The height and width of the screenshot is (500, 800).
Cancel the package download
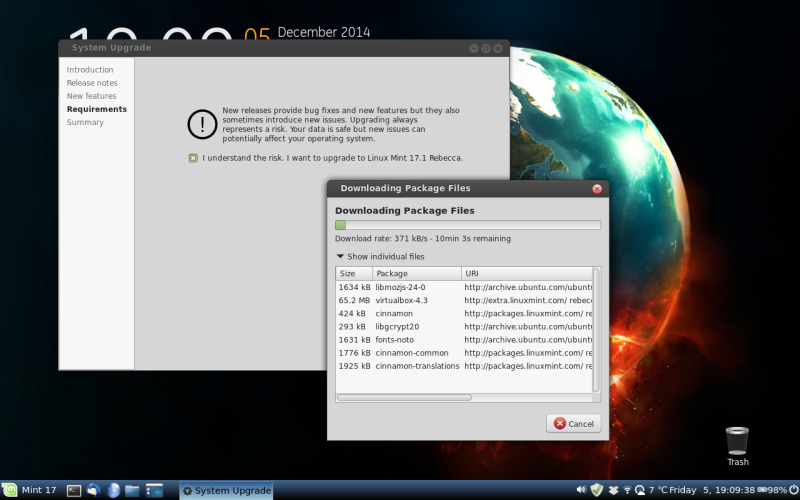[x=574, y=423]
